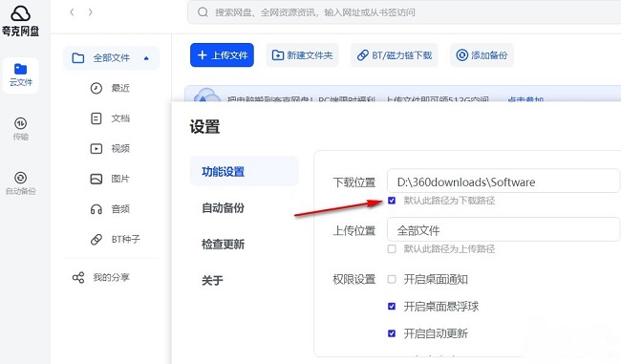Click the 文档 label in sidebar

120,118
